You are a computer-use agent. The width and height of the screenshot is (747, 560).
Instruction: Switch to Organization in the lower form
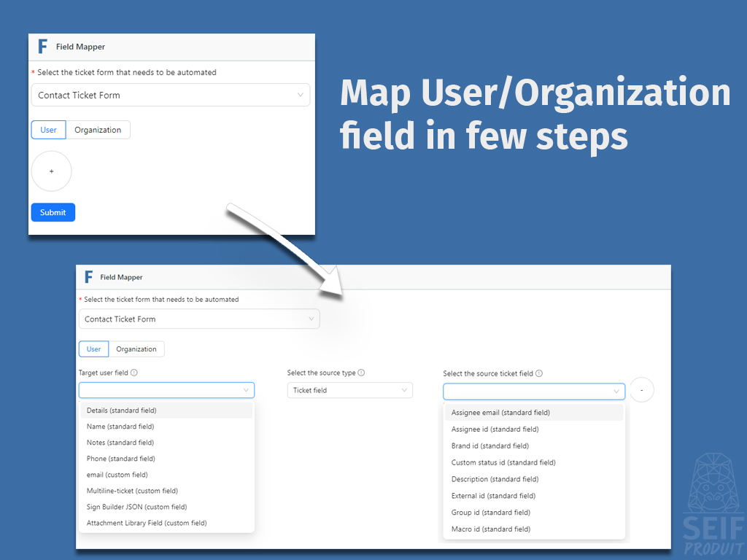pos(136,349)
